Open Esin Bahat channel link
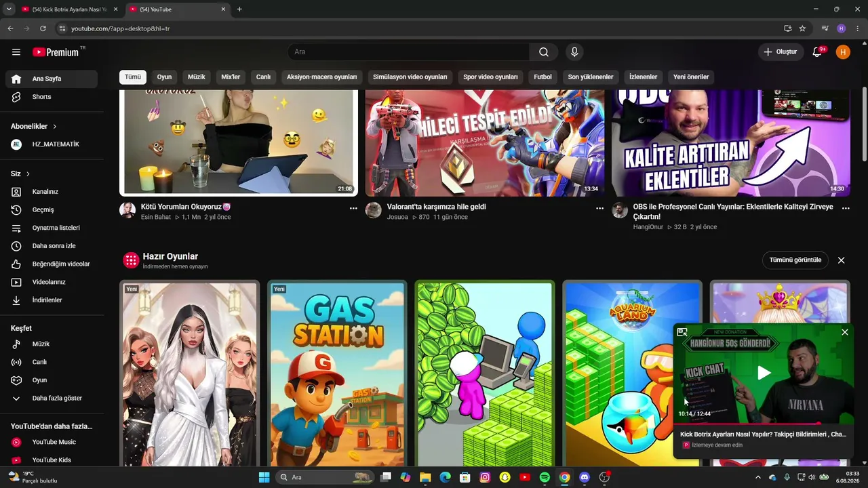The image size is (868, 488). coord(156,217)
